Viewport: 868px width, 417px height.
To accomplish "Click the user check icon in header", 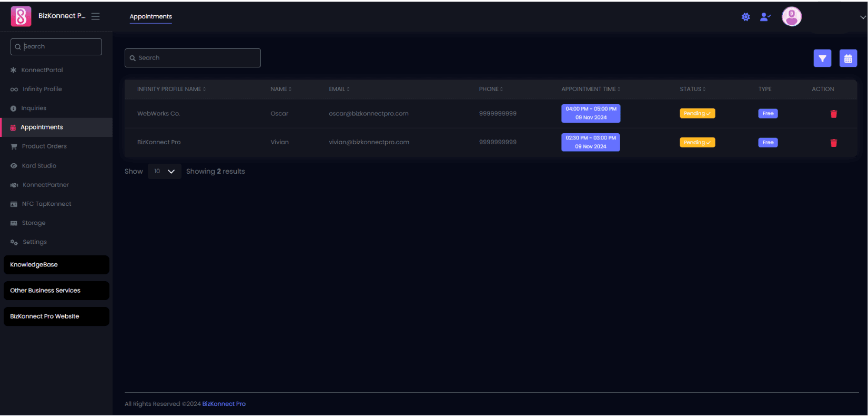I will tap(765, 17).
